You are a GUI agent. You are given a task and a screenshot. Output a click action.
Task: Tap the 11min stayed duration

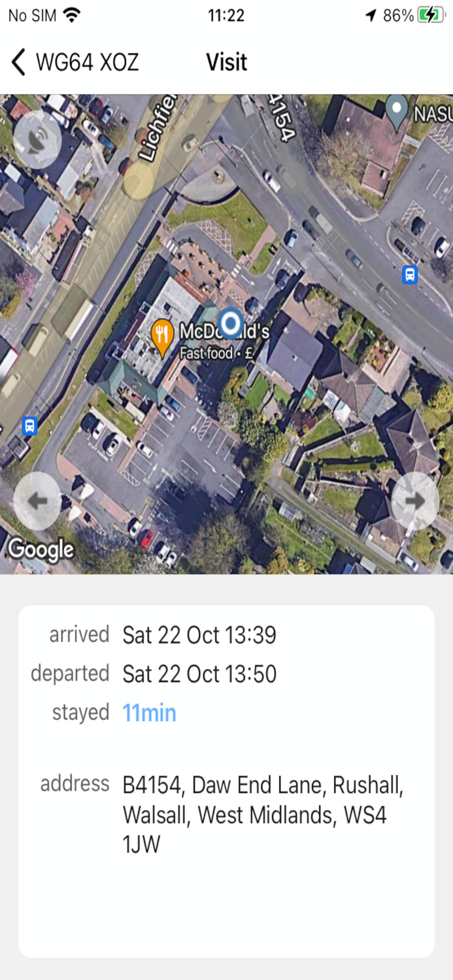point(150,712)
